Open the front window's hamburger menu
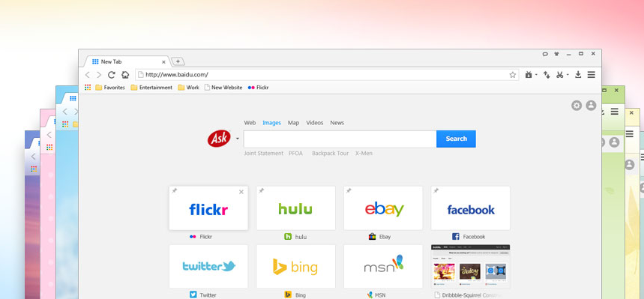The image size is (644, 299). (x=591, y=74)
